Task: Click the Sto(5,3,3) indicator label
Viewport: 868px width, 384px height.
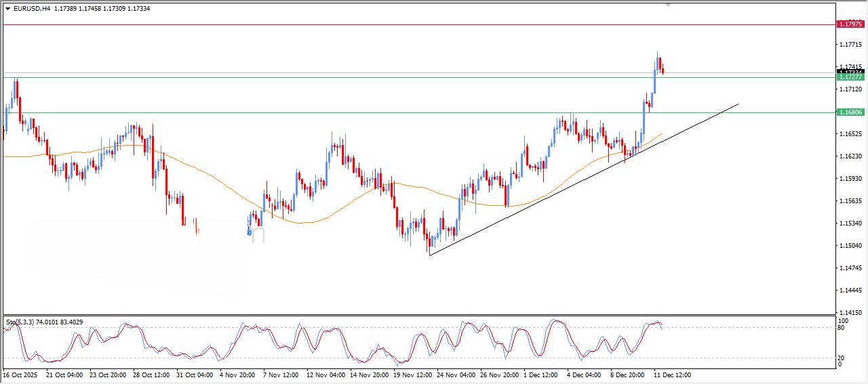Action: tap(24, 322)
